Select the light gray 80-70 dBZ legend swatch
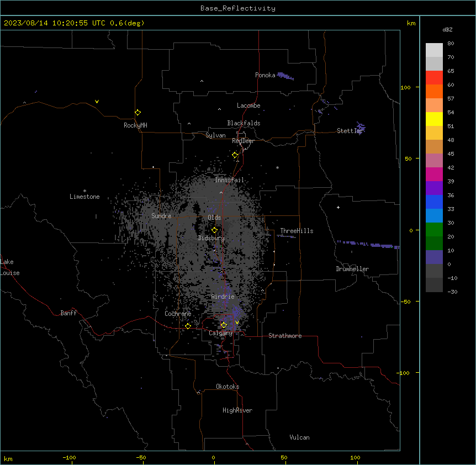Viewport: 476px width, 465px height. coord(434,50)
